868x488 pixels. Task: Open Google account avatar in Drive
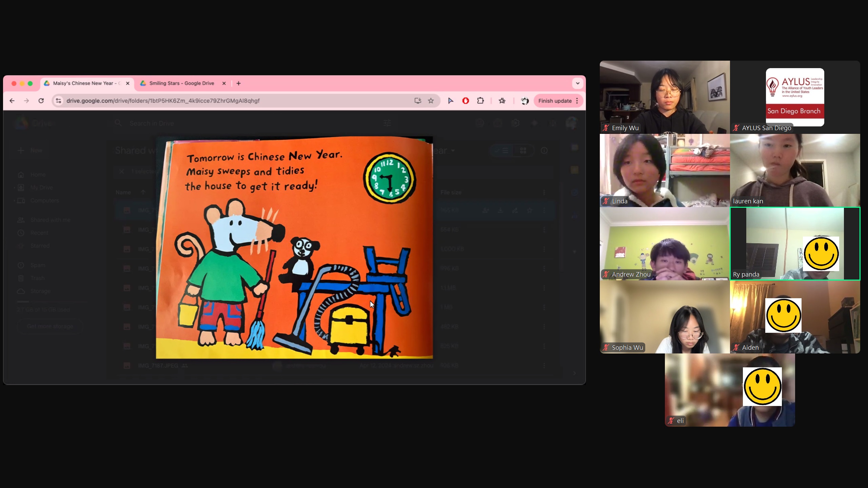[572, 123]
